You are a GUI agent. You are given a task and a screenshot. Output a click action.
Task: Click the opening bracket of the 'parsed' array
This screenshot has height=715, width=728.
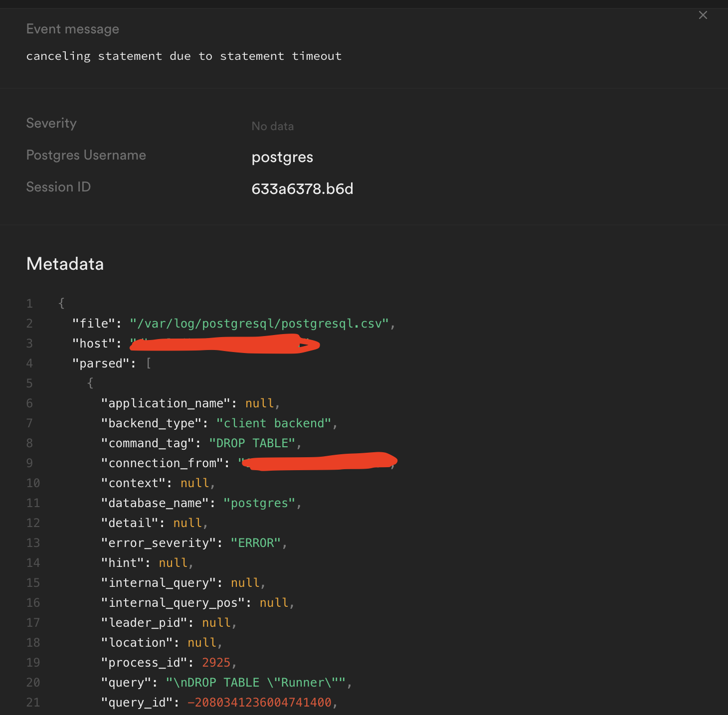tap(148, 363)
